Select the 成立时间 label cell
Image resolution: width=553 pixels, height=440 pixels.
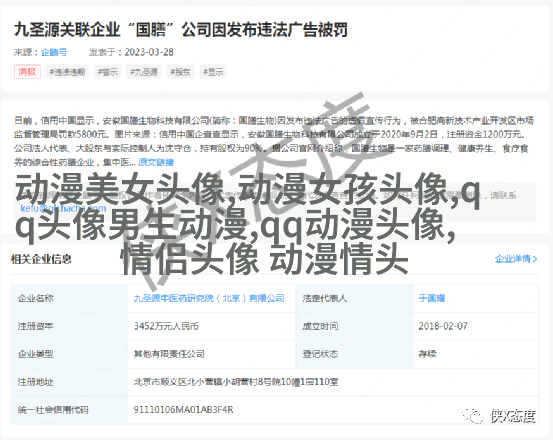(354, 326)
